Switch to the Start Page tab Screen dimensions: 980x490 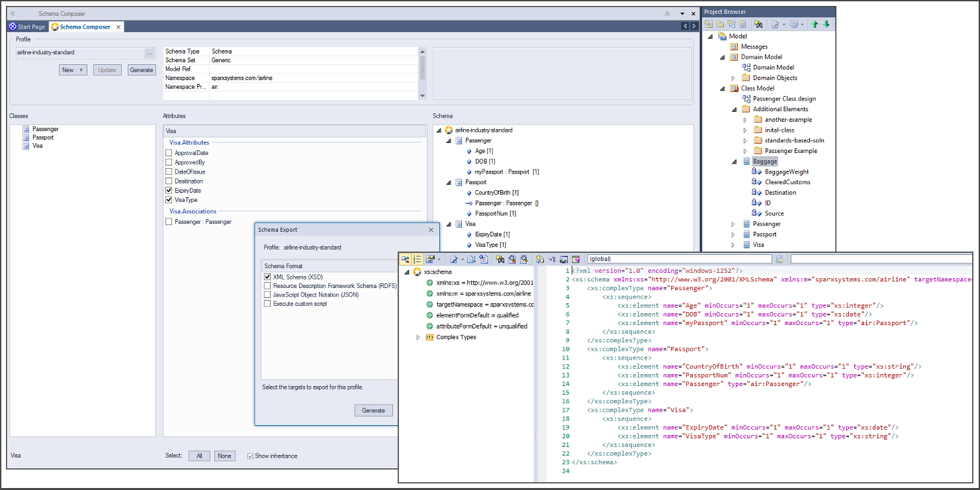[27, 26]
